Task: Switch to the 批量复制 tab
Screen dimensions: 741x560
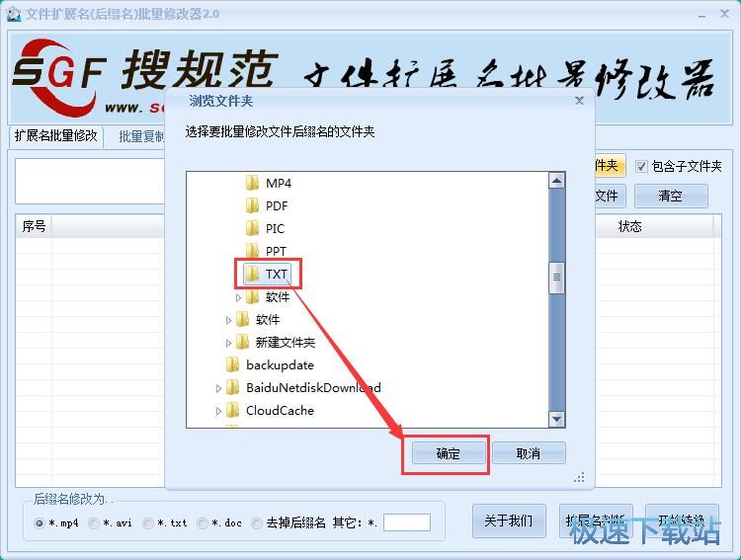Action: (141, 137)
